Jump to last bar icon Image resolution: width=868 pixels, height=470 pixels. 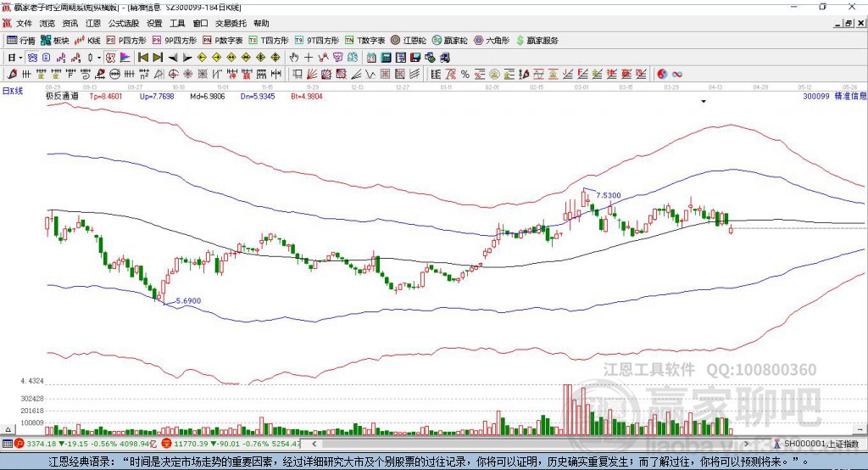click(158, 58)
